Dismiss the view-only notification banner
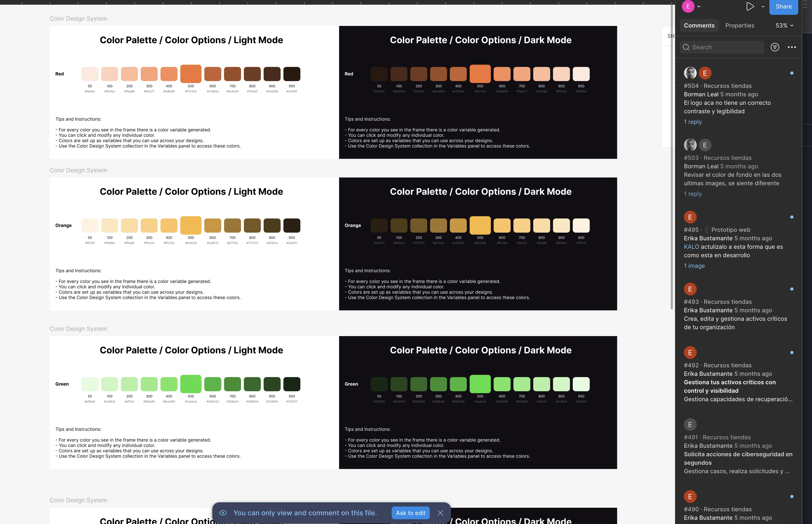Viewport: 812px width, 524px height. click(440, 513)
